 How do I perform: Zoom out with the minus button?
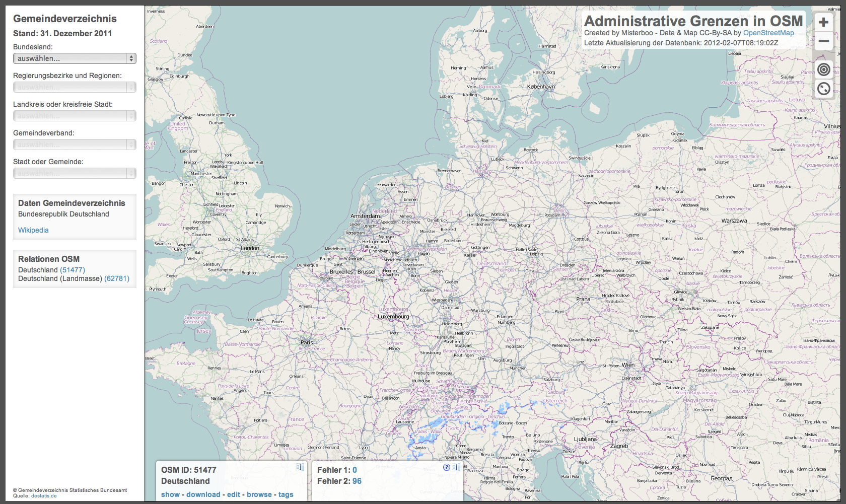tap(823, 41)
